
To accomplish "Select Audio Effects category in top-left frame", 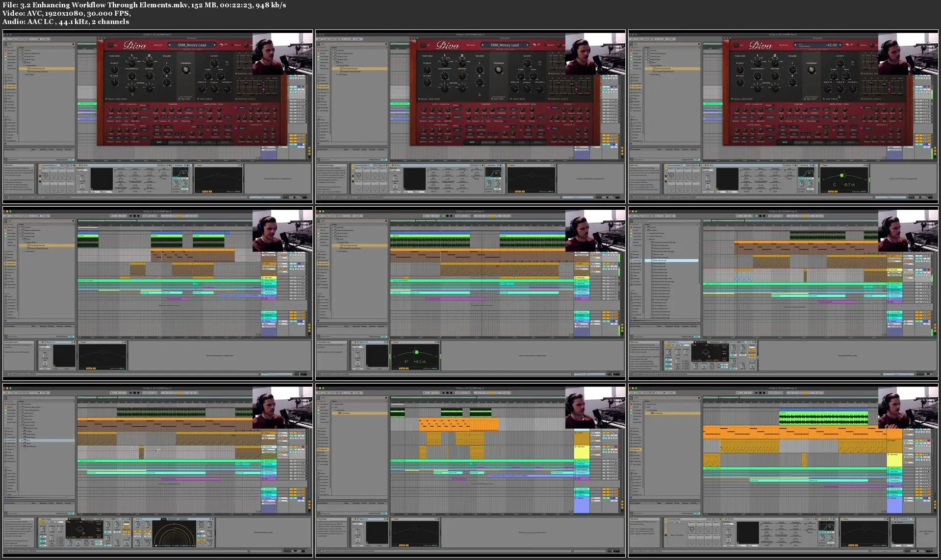I will point(10,87).
